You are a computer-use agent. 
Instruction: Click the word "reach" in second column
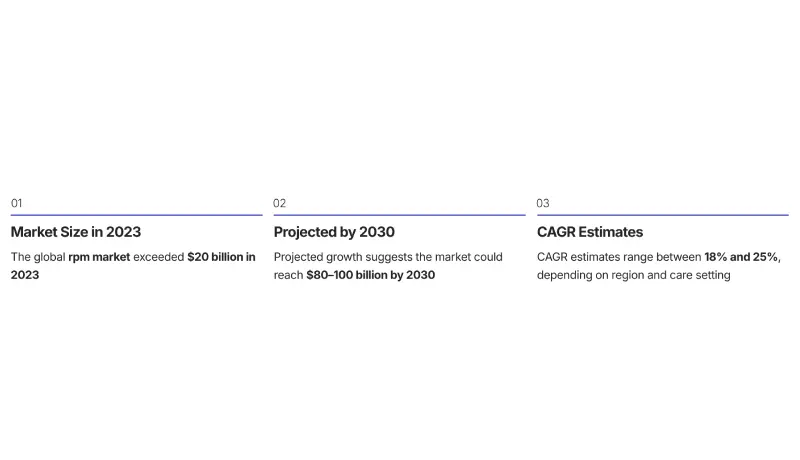[x=288, y=275]
